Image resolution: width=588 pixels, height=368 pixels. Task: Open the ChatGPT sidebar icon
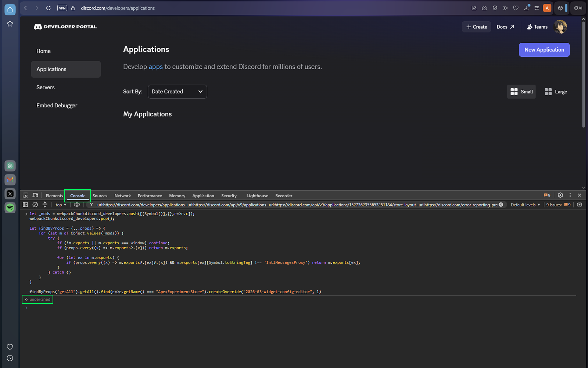(x=10, y=166)
